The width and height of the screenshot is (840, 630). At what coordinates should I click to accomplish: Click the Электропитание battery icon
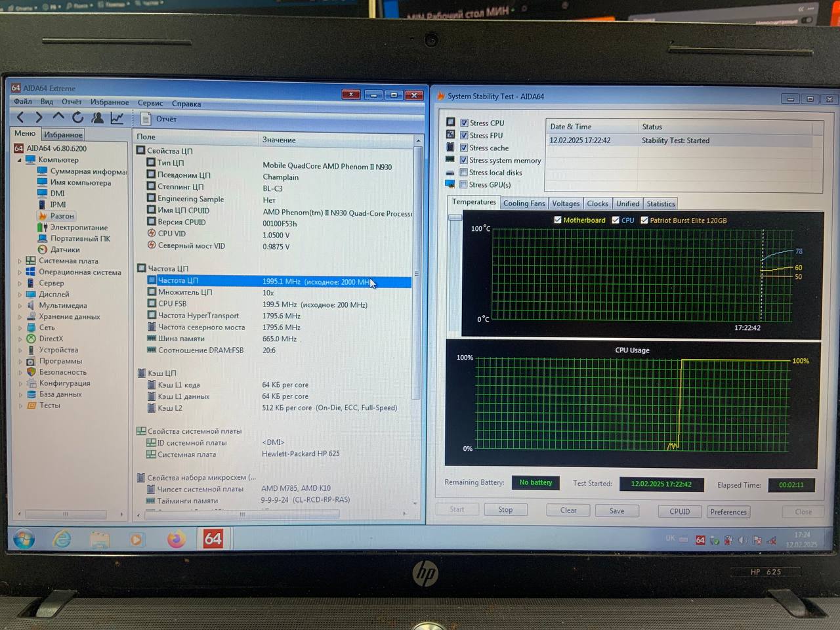(x=43, y=227)
